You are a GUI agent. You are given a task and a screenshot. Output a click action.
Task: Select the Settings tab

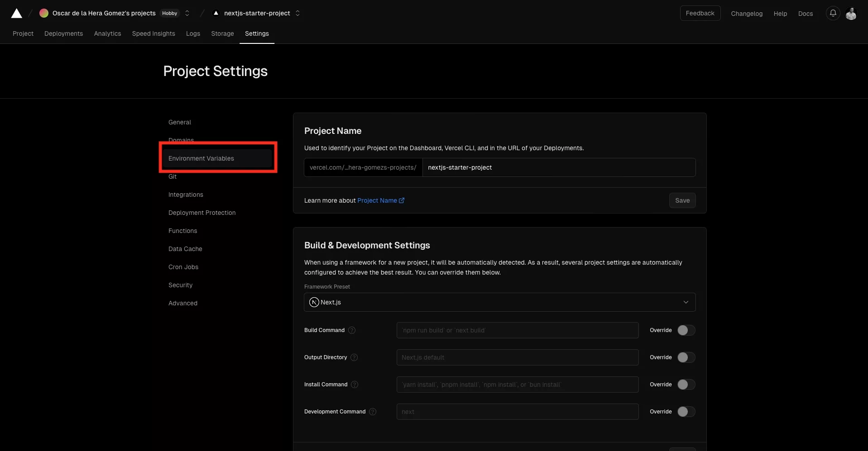point(257,33)
